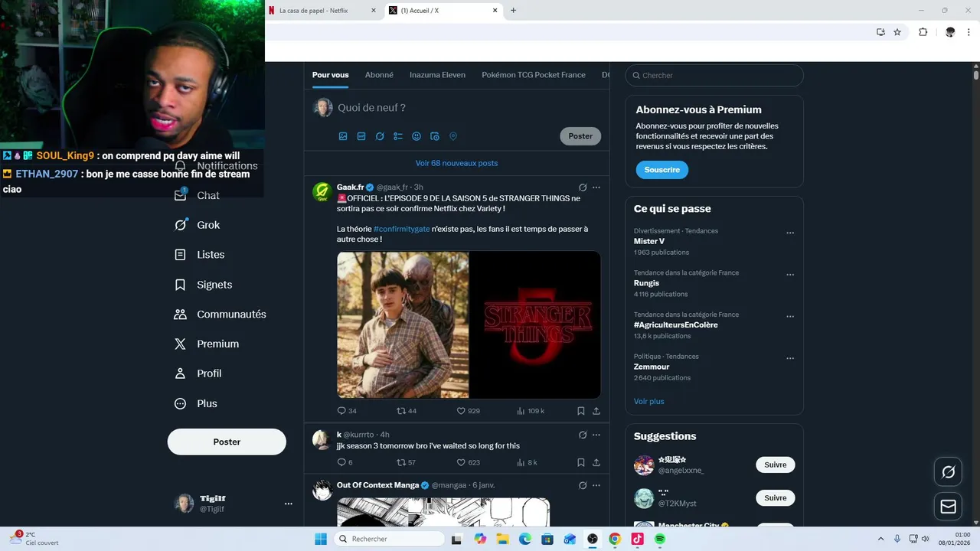This screenshot has width=980, height=551.
Task: Load Voir 68 nouveaux posts
Action: click(456, 163)
